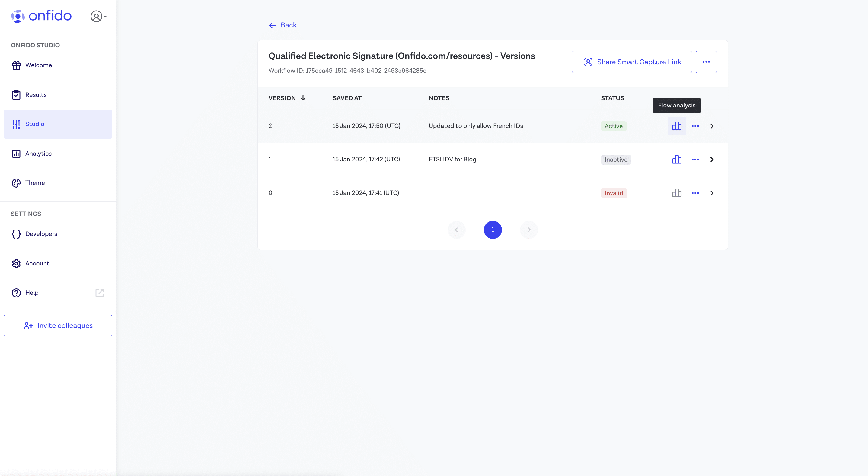Toggle the Invalid status for version 0
This screenshot has height=476, width=868.
(x=614, y=193)
